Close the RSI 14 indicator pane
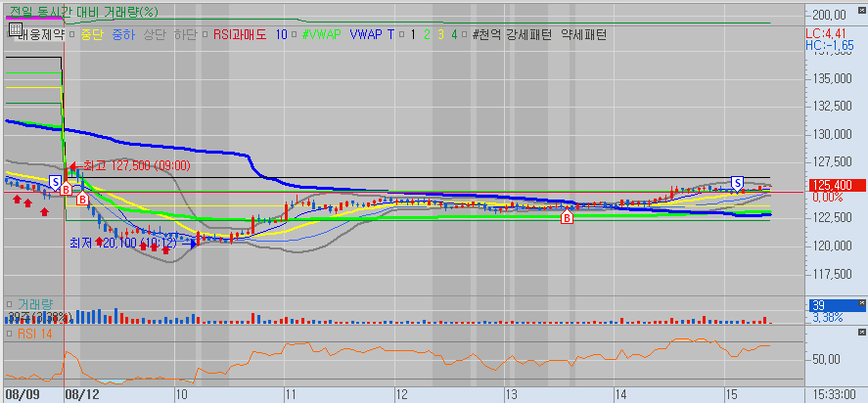Viewport: 868px width, 403px height. pyautogui.click(x=861, y=332)
